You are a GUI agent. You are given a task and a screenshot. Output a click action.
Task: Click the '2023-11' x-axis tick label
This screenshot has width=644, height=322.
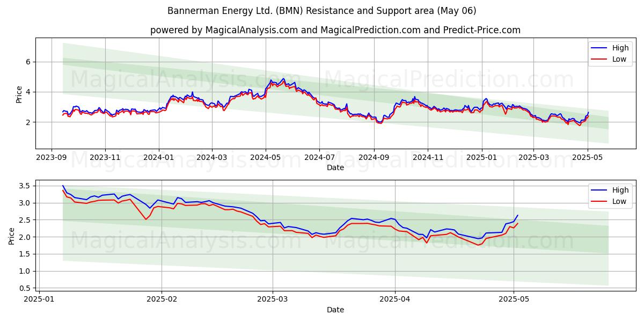point(105,158)
